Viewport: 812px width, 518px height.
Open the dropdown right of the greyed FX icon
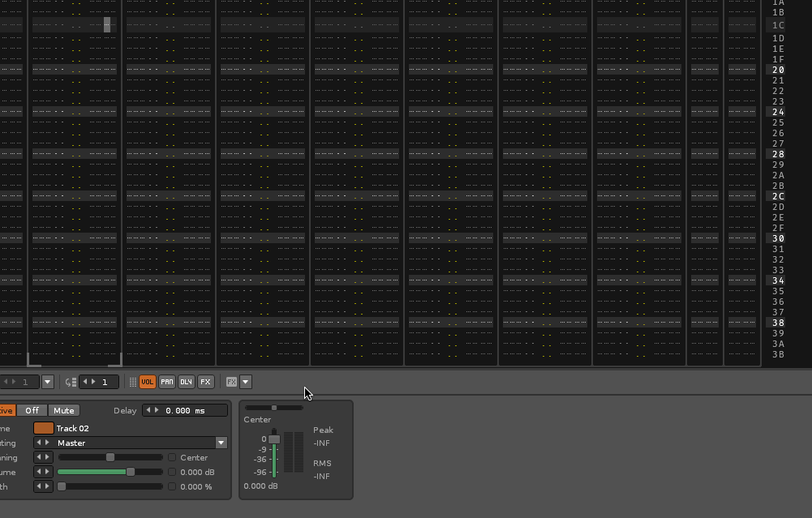tap(246, 382)
